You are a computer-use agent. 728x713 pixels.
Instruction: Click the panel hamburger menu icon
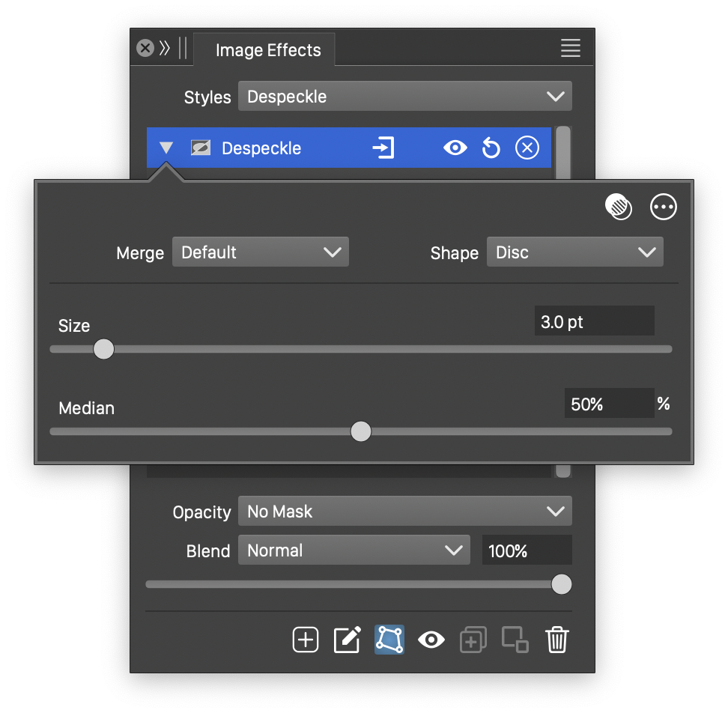(570, 49)
